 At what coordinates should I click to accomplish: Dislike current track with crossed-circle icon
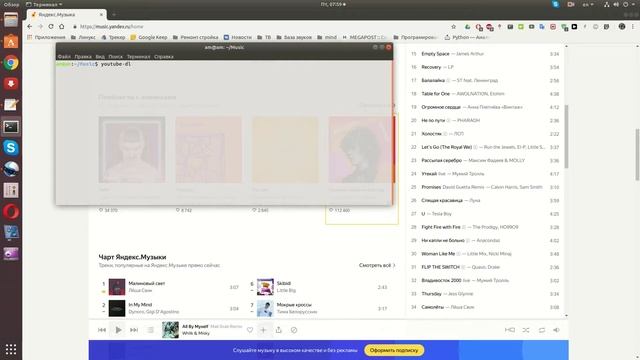[294, 330]
